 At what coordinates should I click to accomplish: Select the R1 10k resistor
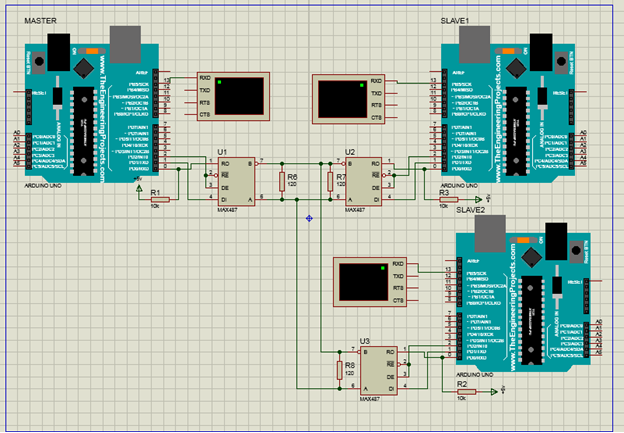point(157,199)
